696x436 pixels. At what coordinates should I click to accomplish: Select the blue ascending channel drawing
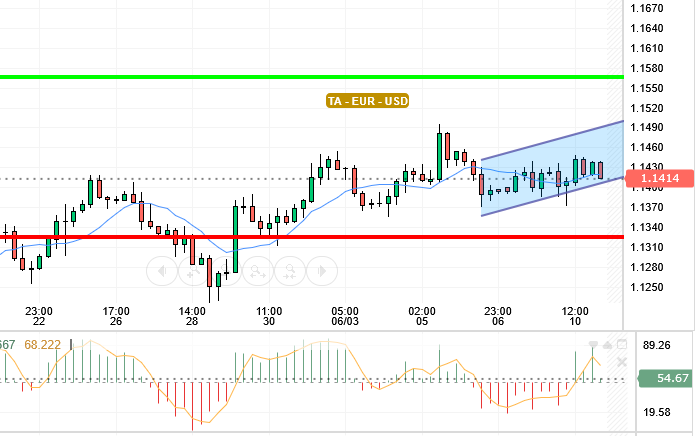(553, 169)
